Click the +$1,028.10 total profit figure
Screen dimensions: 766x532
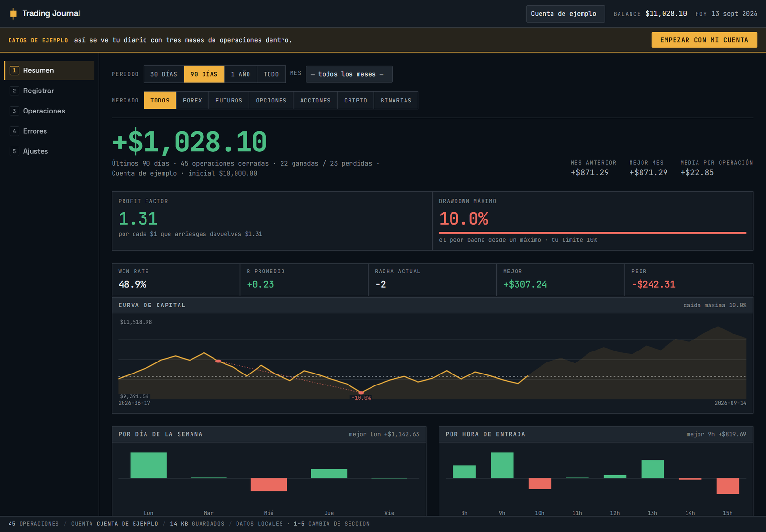coord(189,142)
